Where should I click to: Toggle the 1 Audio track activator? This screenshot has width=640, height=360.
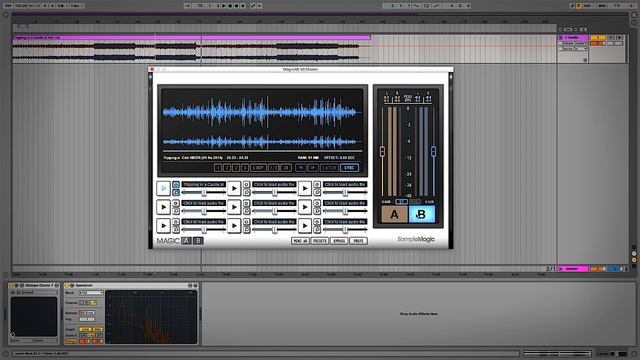click(x=598, y=38)
